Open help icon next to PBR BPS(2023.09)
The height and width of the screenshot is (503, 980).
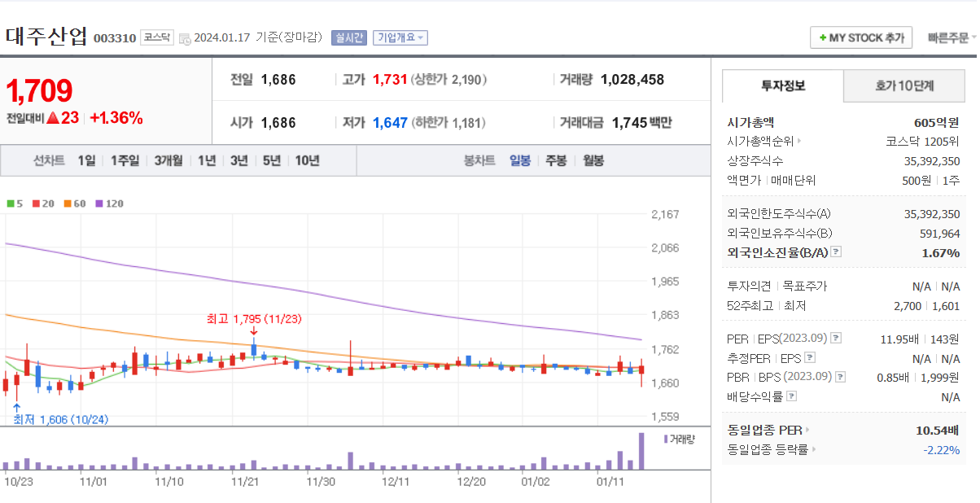coord(840,378)
